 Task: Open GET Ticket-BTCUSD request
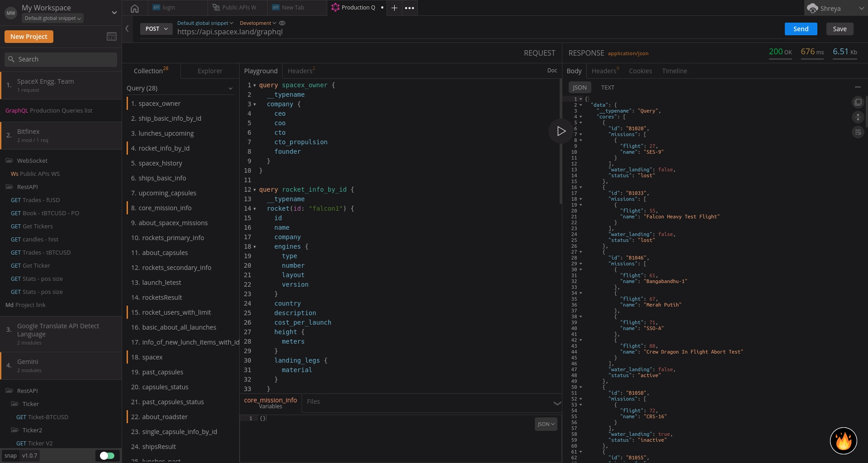(x=42, y=417)
